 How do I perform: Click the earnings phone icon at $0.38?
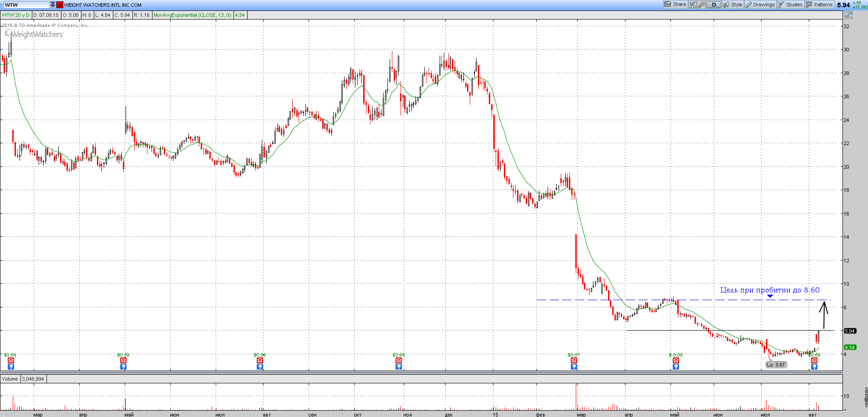point(123,361)
